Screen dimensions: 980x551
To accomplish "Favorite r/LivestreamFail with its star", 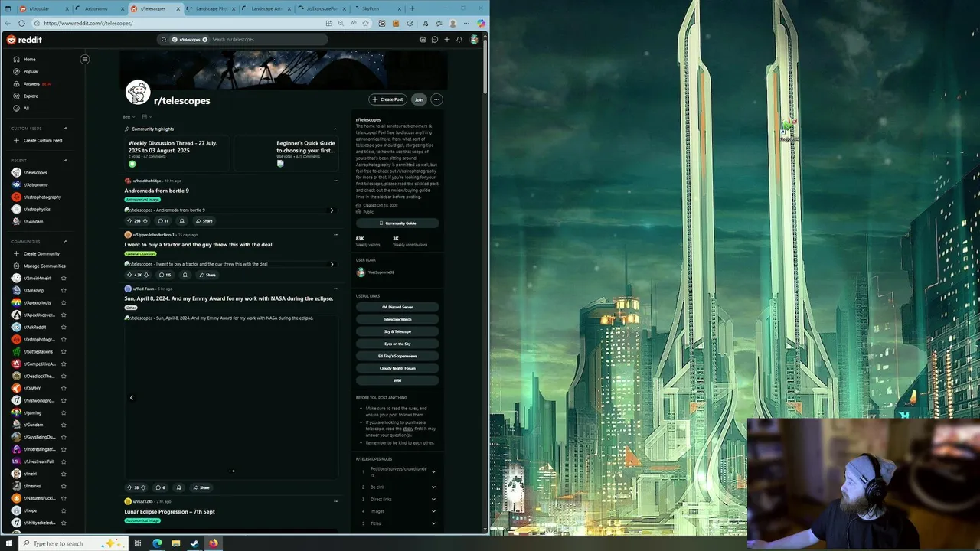I will point(64,462).
